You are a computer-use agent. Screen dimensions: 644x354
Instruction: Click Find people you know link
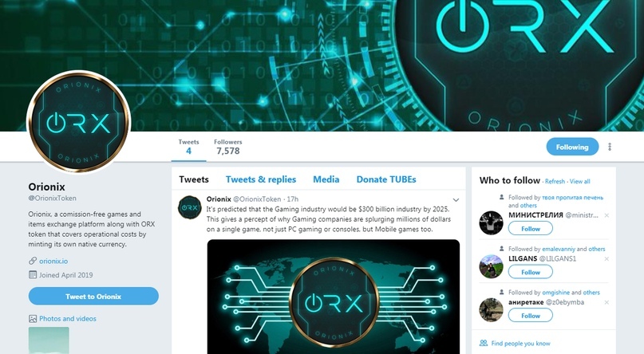(520, 344)
